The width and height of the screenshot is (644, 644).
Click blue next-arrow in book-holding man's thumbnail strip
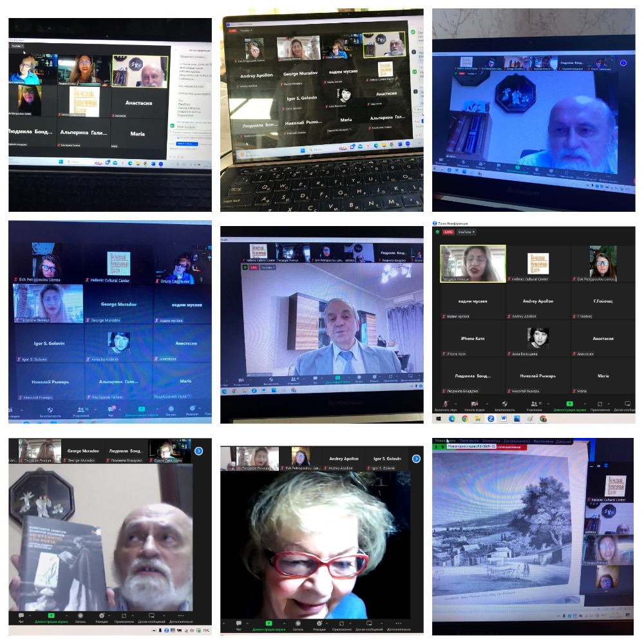click(x=199, y=451)
